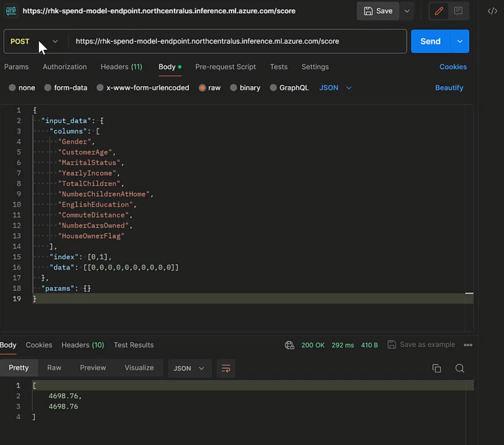Select the none body type
This screenshot has width=504, height=445.
(12, 88)
